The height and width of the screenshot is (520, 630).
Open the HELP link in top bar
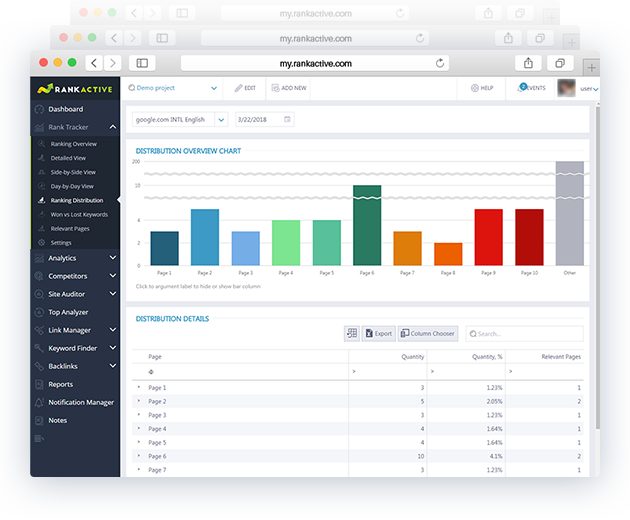click(x=482, y=88)
